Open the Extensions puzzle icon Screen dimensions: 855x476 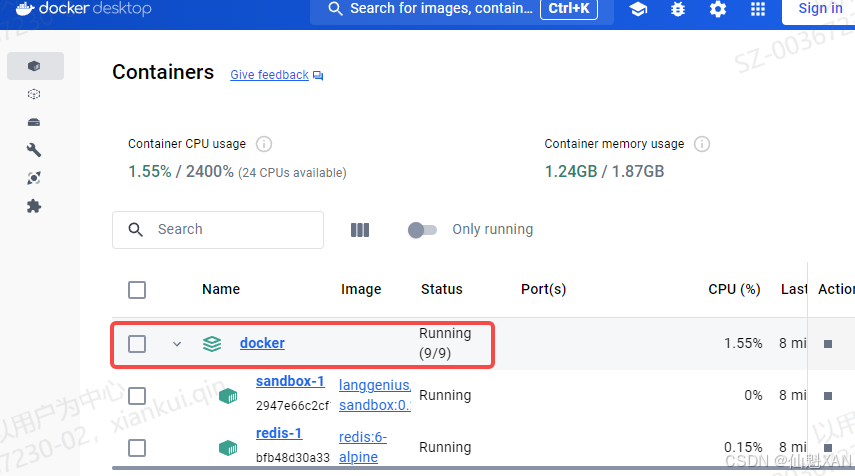coord(34,207)
